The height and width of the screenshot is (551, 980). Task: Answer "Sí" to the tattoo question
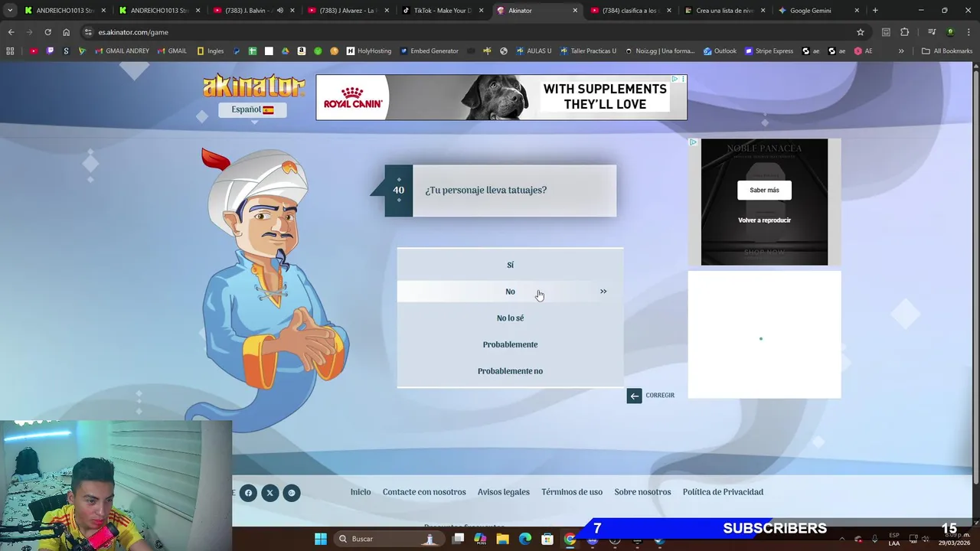[510, 265]
